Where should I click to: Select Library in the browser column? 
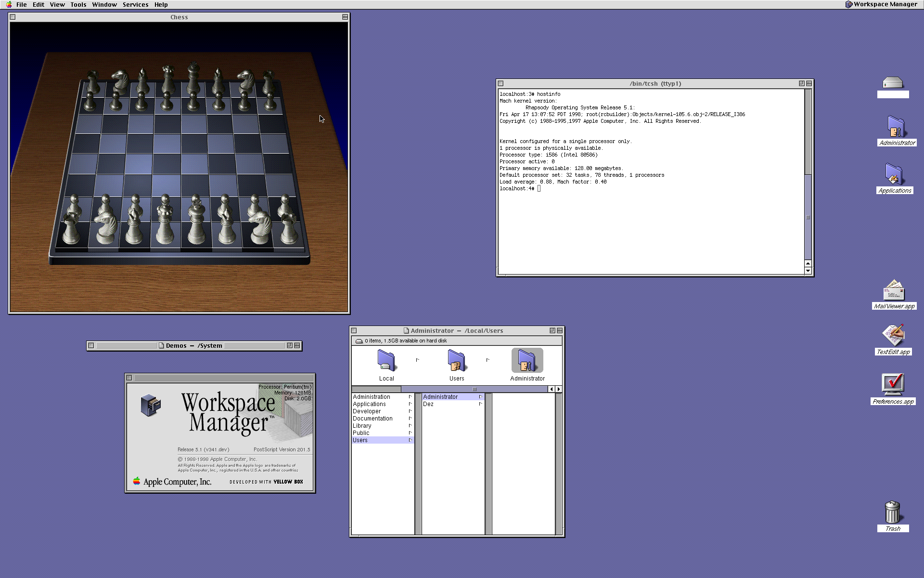(x=362, y=426)
